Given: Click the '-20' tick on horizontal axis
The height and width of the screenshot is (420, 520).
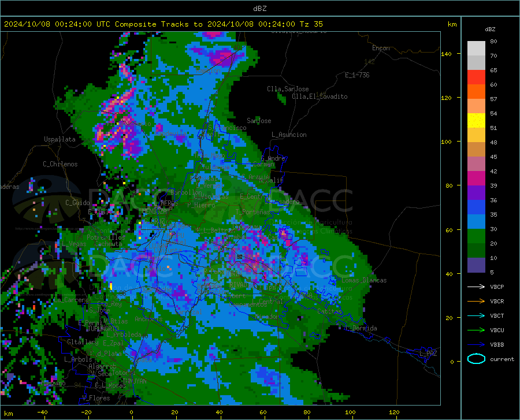Looking at the screenshot, I should (86, 412).
